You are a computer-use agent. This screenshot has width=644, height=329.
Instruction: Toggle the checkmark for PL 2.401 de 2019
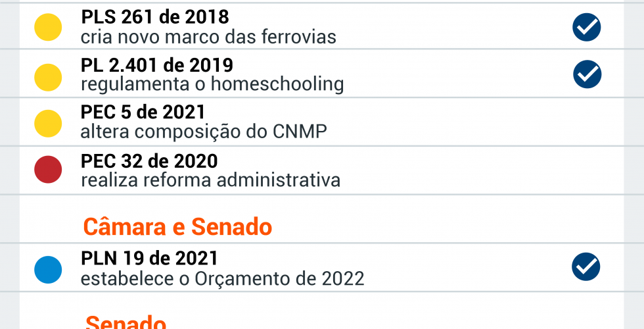[587, 74]
